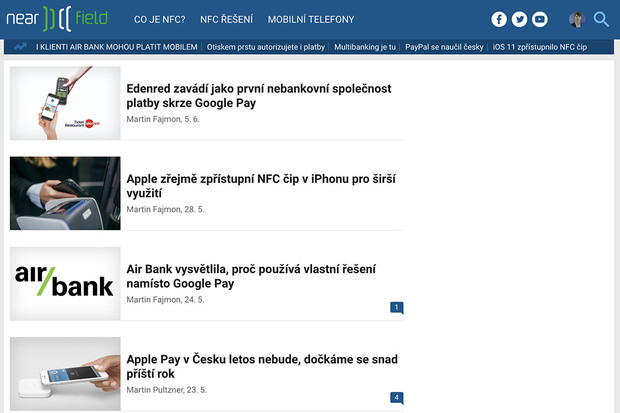620x413 pixels.
Task: Click the trending chart icon in ticker
Action: click(20, 47)
